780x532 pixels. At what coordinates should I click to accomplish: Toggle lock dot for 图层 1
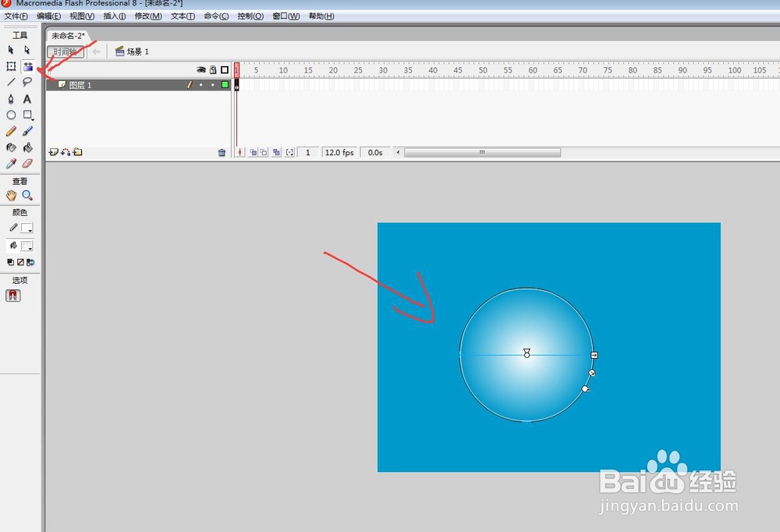(213, 85)
